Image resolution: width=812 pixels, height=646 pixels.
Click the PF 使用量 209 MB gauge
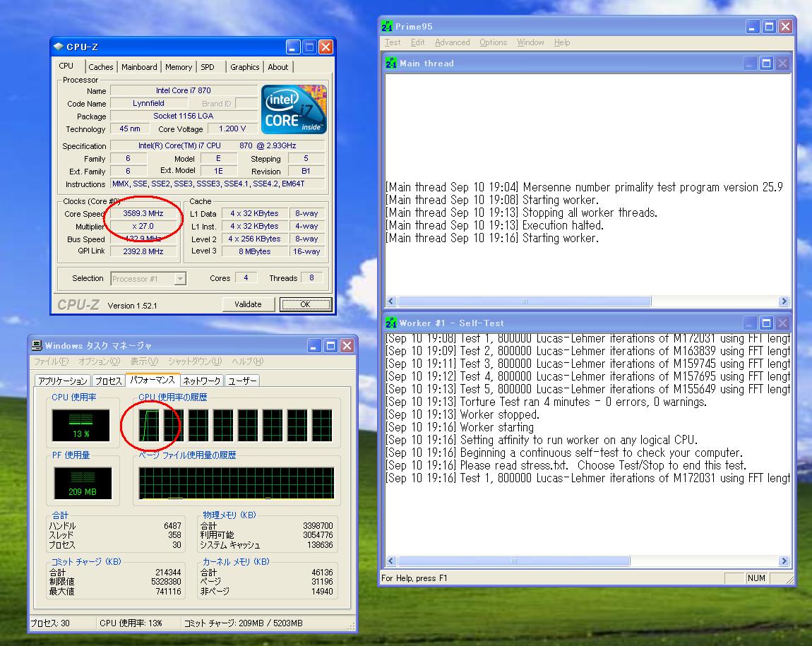[x=83, y=483]
